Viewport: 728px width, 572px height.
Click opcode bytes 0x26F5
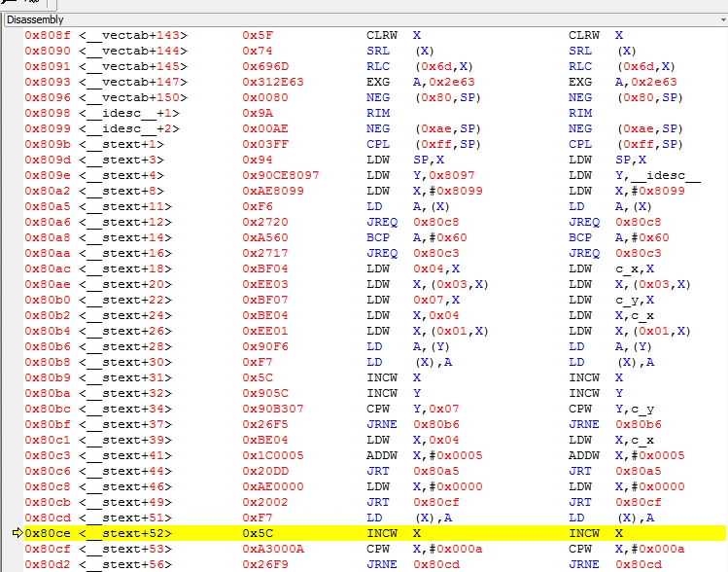coord(265,424)
